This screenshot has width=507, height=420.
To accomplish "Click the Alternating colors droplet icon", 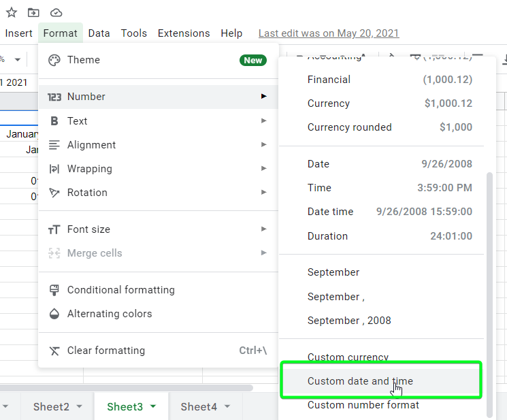I will point(54,314).
